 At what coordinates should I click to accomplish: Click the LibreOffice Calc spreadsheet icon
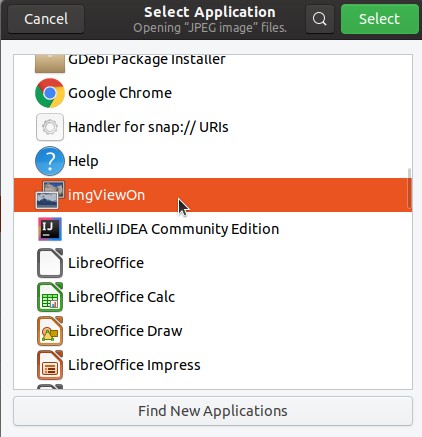coord(50,297)
